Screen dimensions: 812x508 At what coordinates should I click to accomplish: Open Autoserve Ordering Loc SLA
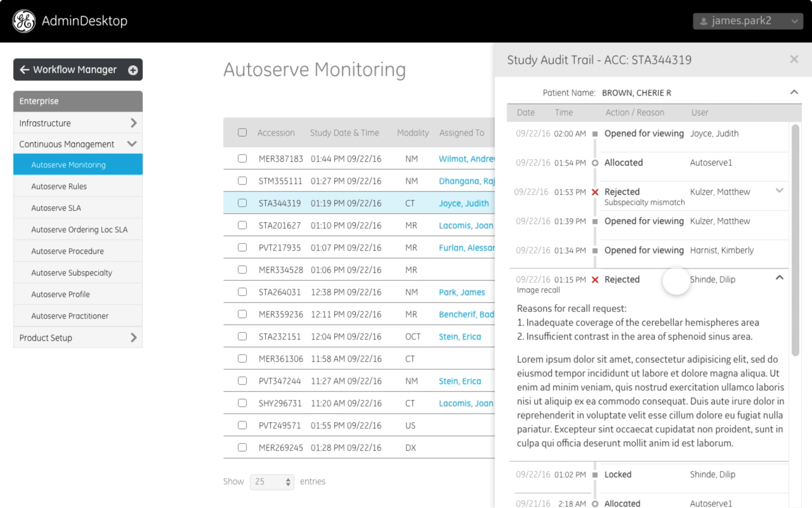click(78, 230)
